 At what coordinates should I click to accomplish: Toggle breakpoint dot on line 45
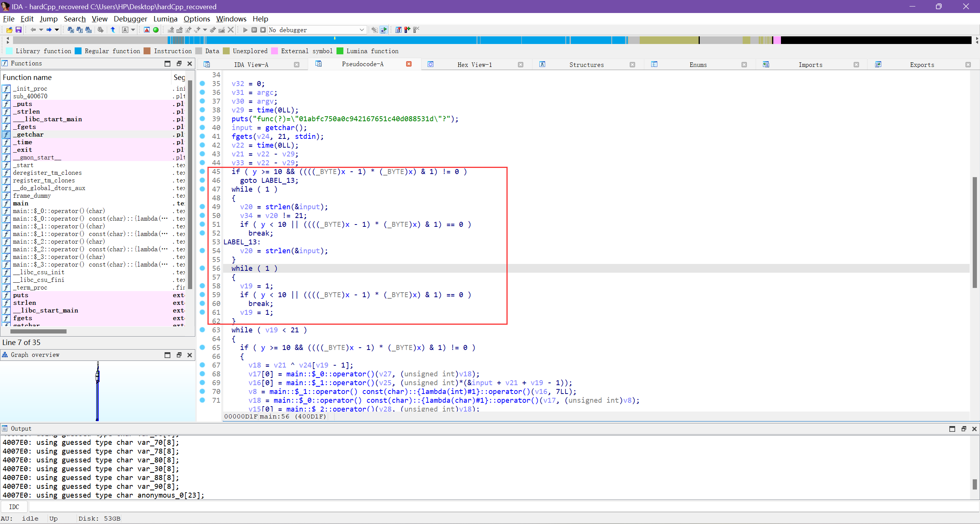point(203,171)
